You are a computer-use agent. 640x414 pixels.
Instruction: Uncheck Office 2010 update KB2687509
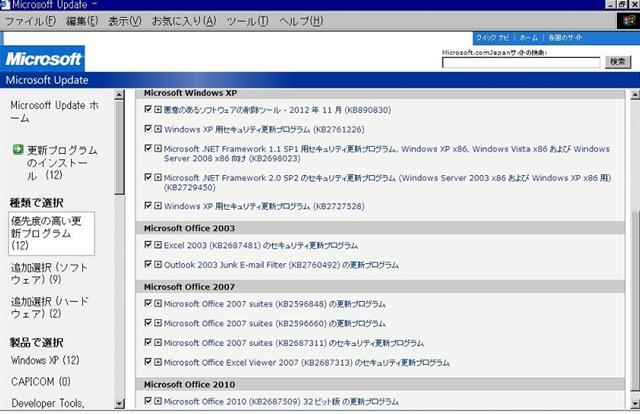point(148,401)
